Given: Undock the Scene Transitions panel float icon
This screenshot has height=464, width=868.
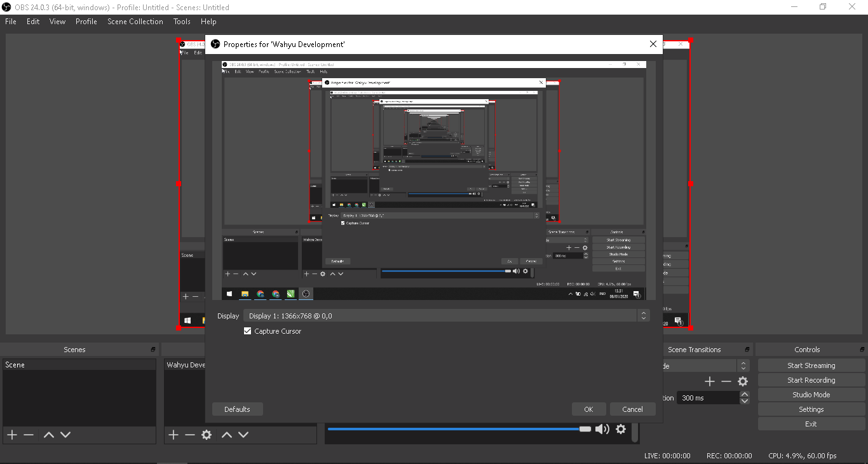Looking at the screenshot, I should (x=747, y=350).
